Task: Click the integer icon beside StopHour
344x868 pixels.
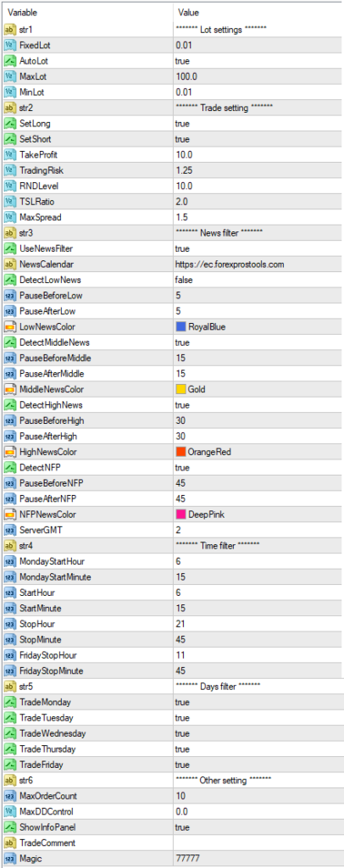Action: click(x=9, y=625)
